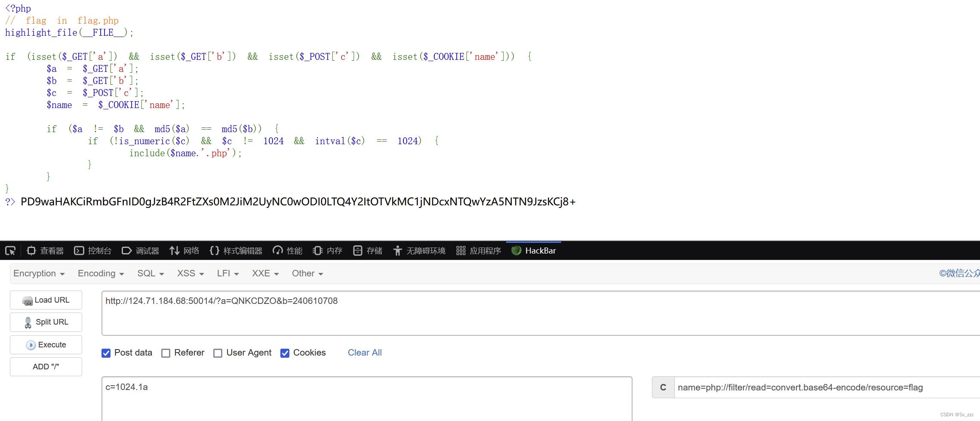Switch to the HackBar tab
Image resolution: width=980 pixels, height=421 pixels.
(534, 251)
